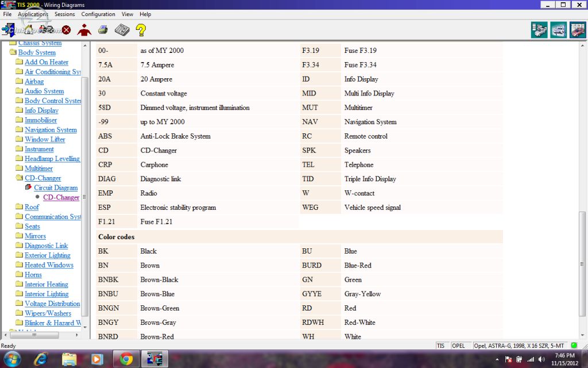Click the OPEL status bar field
Image resolution: width=588 pixels, height=368 pixels.
click(x=461, y=346)
